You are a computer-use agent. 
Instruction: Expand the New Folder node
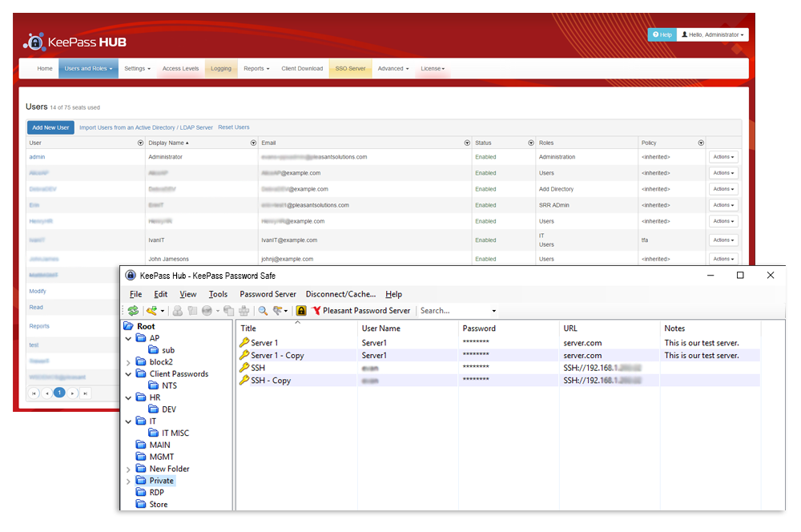(128, 470)
